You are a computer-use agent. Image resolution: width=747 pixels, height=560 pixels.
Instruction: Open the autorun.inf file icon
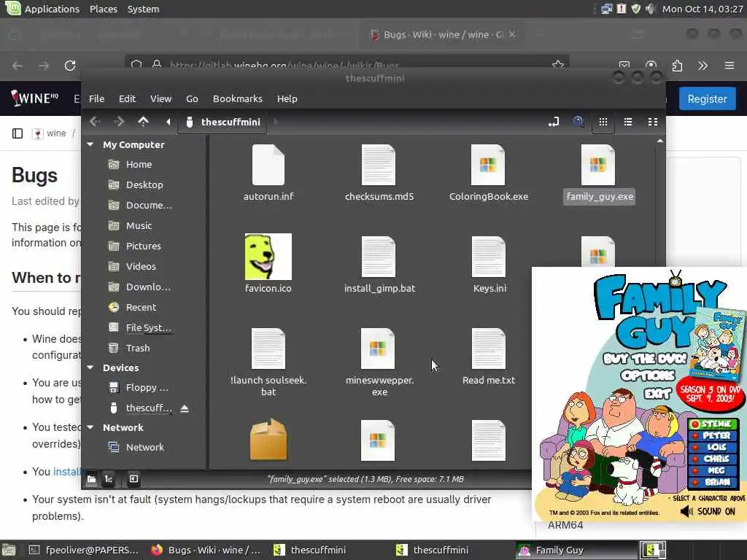click(x=268, y=165)
